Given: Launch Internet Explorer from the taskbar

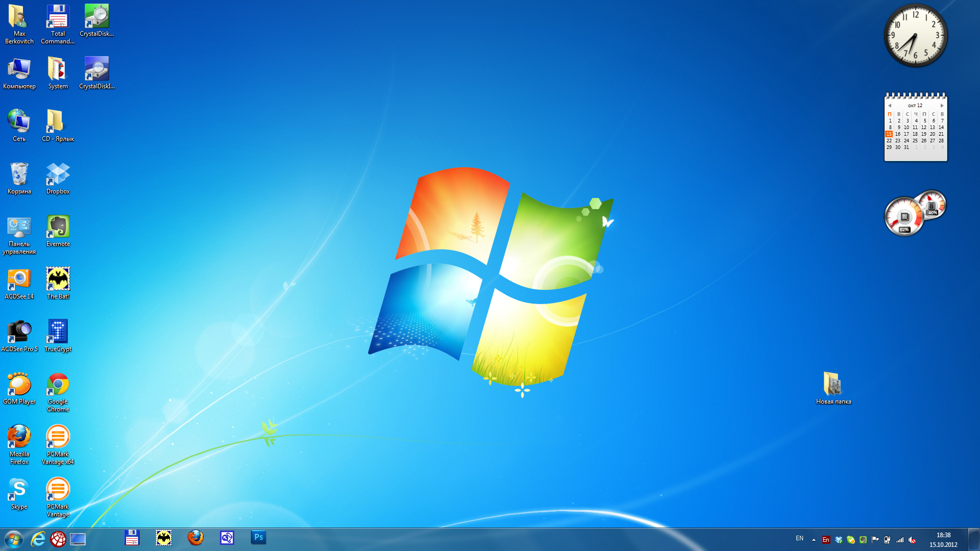Looking at the screenshot, I should click(38, 539).
